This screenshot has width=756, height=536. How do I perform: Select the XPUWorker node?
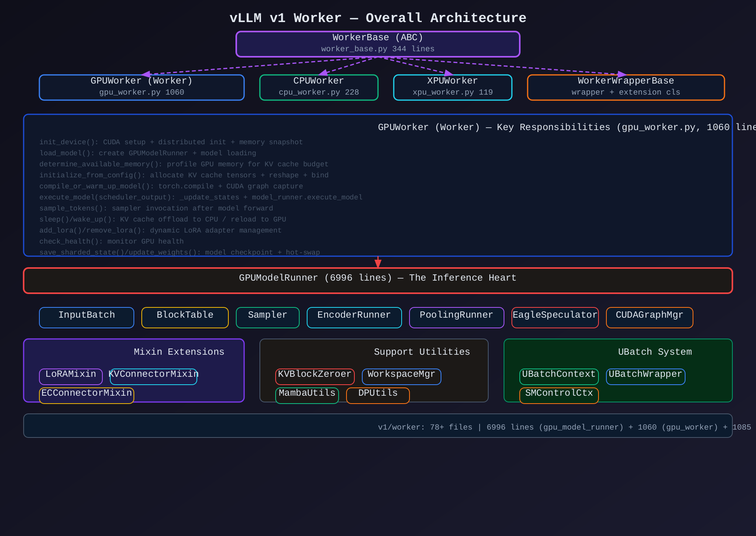452,87
